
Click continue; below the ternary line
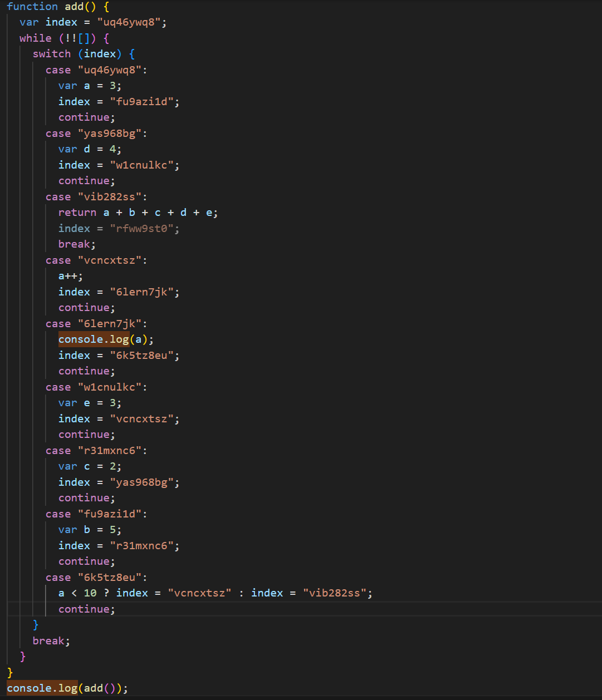pos(87,609)
